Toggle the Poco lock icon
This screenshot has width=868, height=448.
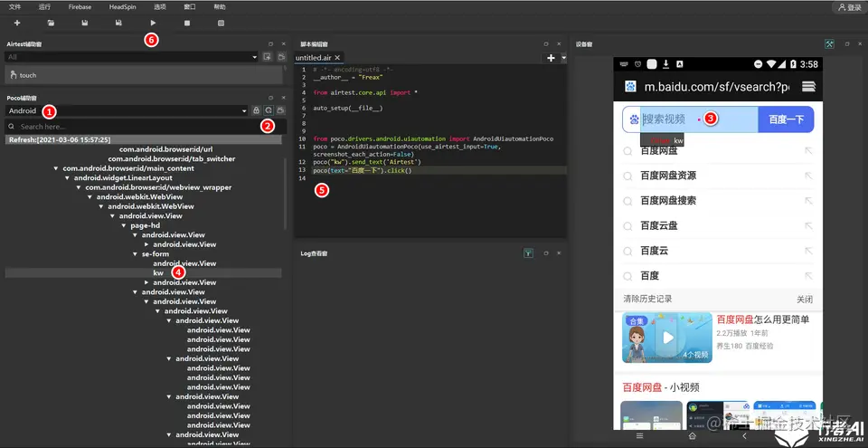(x=256, y=110)
